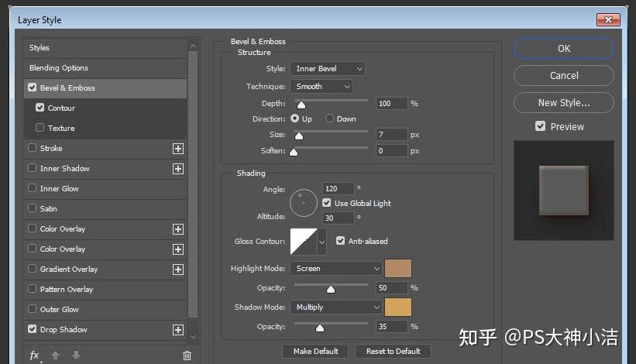
Task: Toggle the Contour checkbox
Action: (40, 108)
